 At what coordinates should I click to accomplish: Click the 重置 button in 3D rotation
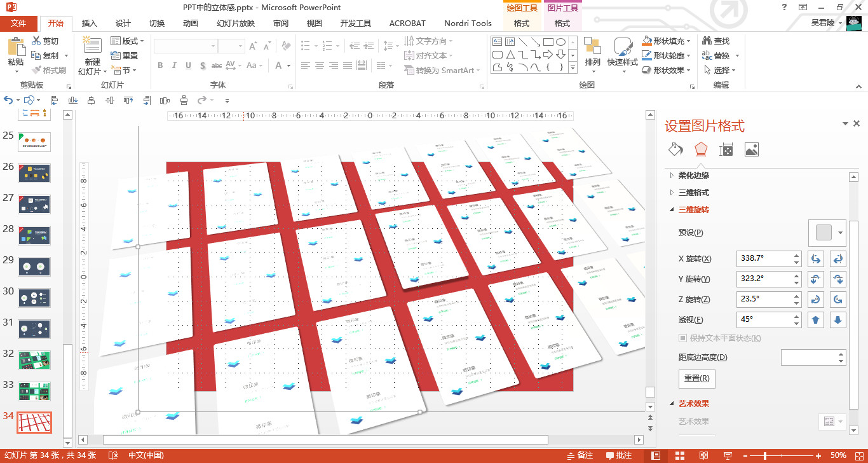coord(696,378)
